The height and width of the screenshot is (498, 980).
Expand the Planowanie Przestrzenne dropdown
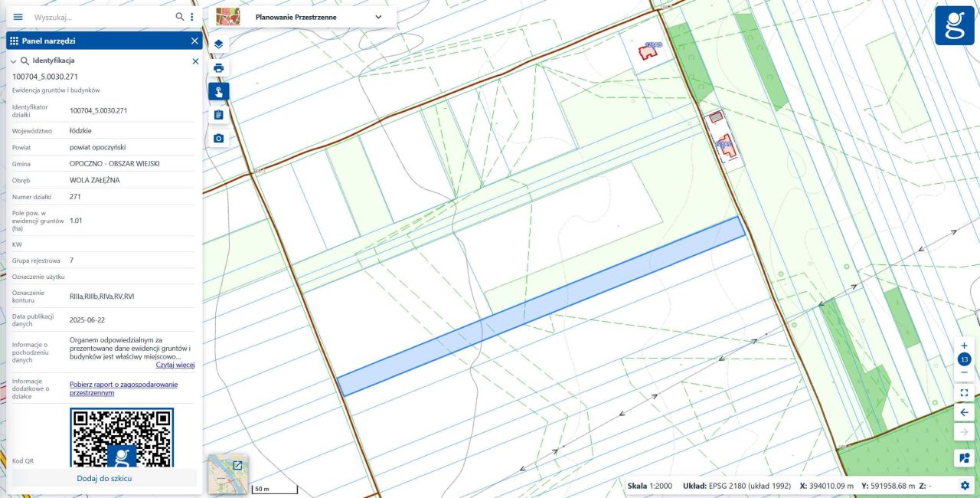click(x=378, y=17)
